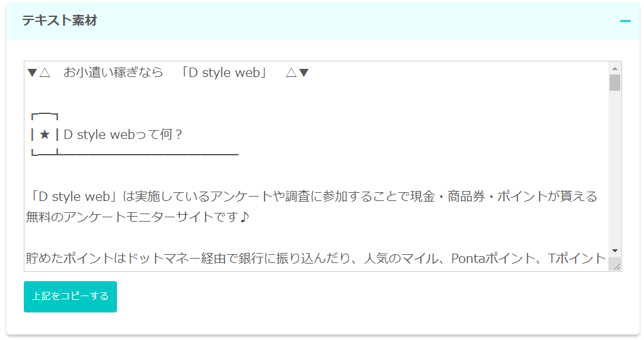644x340 pixels.
Task: Click the star symbol in the box
Action: (x=45, y=135)
